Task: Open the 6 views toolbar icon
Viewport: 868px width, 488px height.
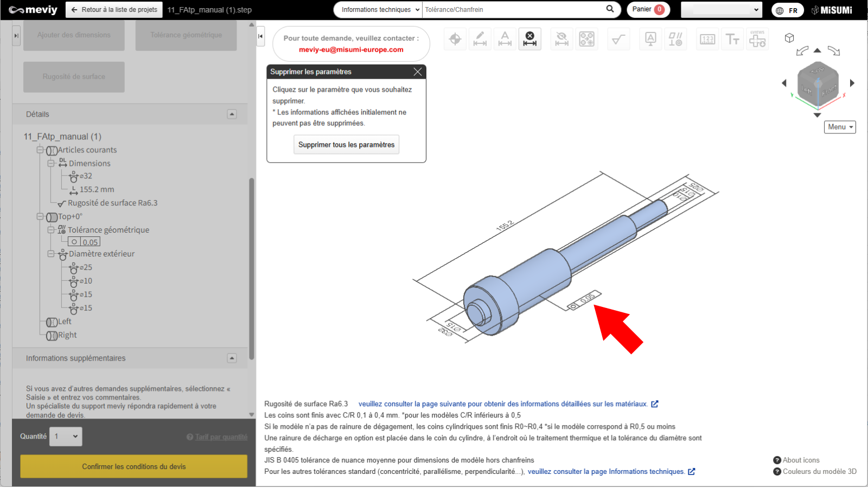Action: tap(757, 39)
